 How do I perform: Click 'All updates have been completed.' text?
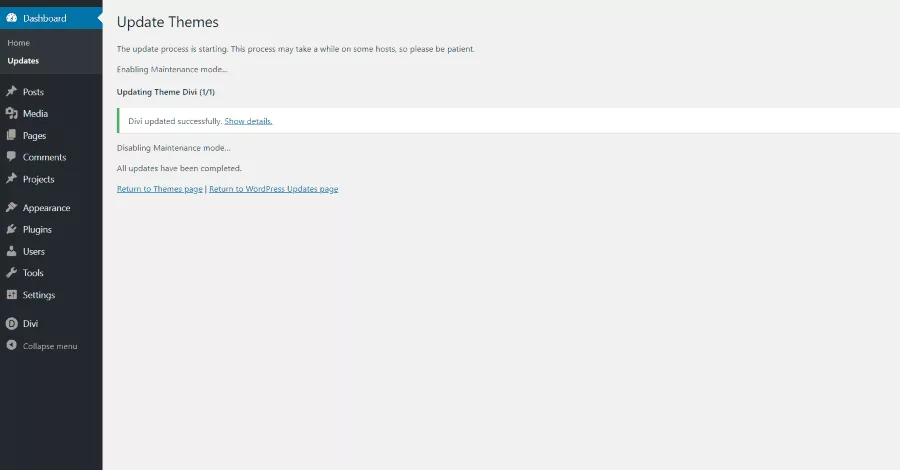click(179, 168)
